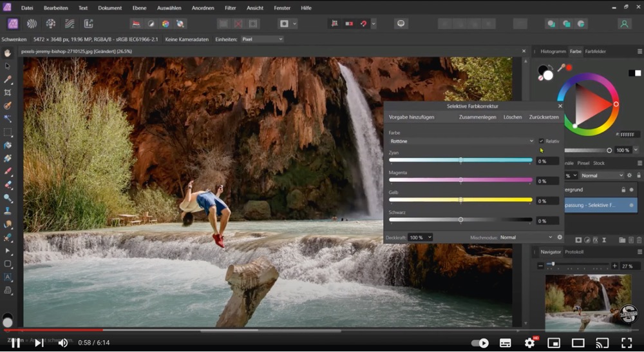
Task: Click the Zurücksetzen button
Action: [x=544, y=117]
